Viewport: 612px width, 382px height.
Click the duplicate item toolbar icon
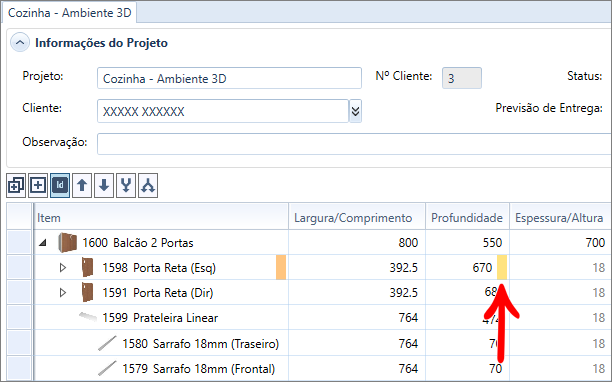(16, 185)
